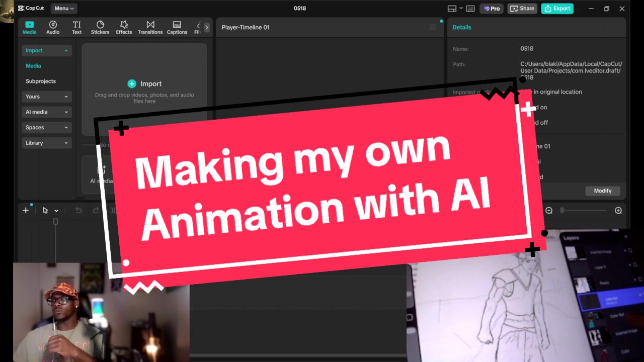Click the Export button

click(557, 9)
